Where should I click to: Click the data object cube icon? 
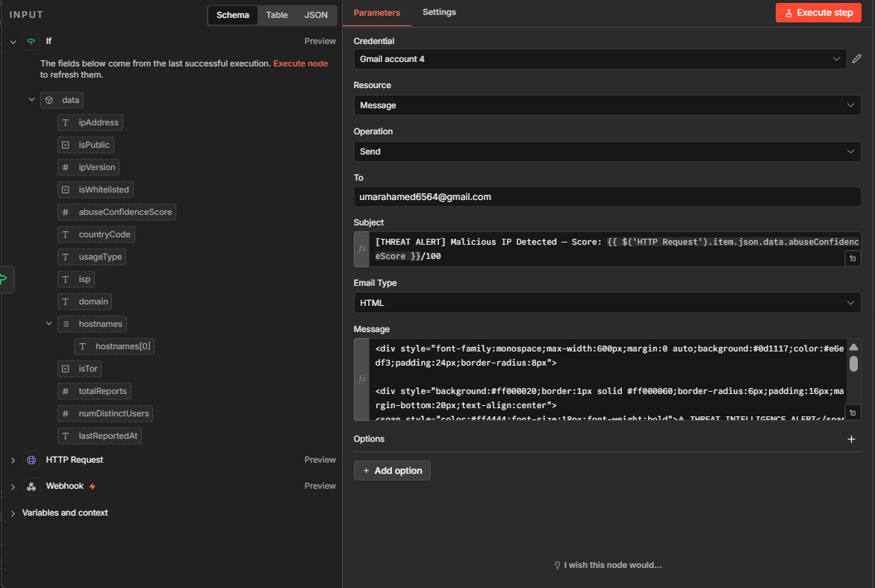point(49,100)
